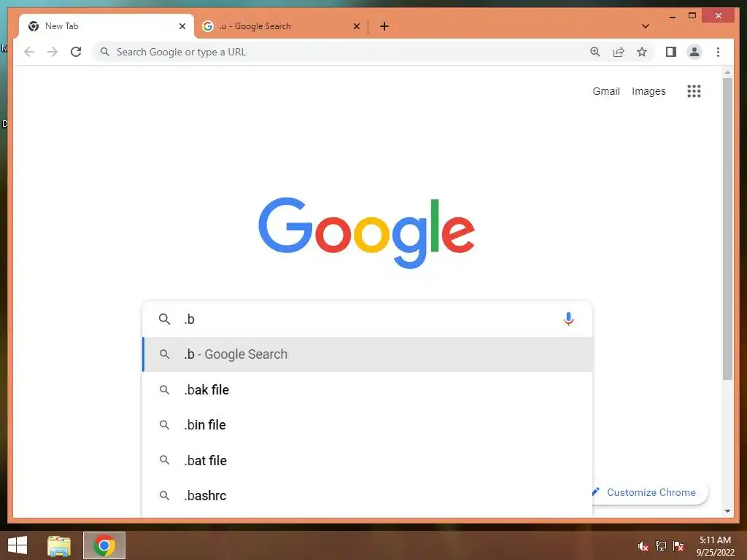Image resolution: width=747 pixels, height=560 pixels.
Task: Open the Google apps grid
Action: (x=694, y=91)
